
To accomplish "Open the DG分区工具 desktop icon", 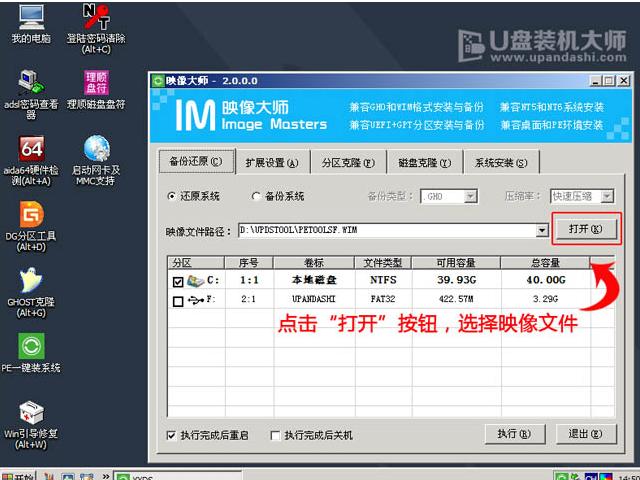I will coord(31,215).
